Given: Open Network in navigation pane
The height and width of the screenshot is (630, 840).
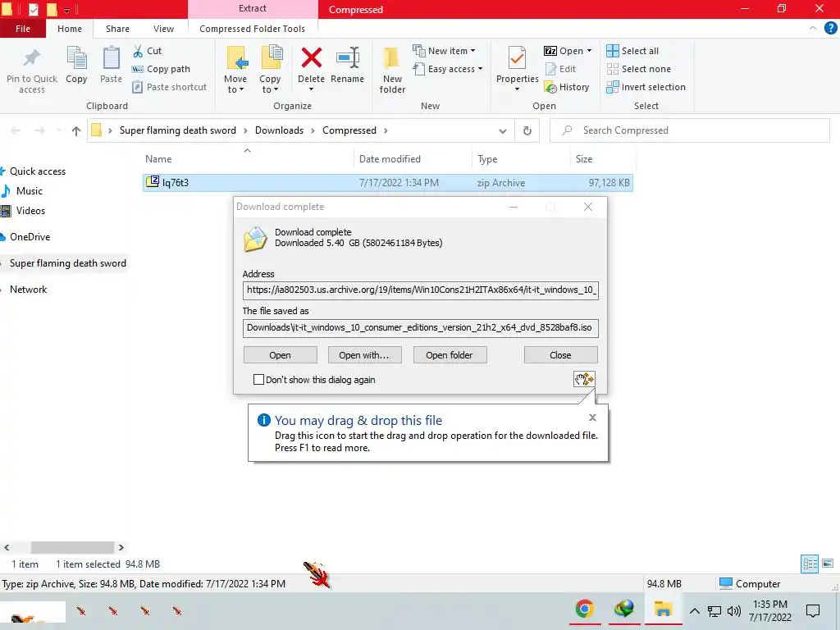Looking at the screenshot, I should pyautogui.click(x=28, y=290).
